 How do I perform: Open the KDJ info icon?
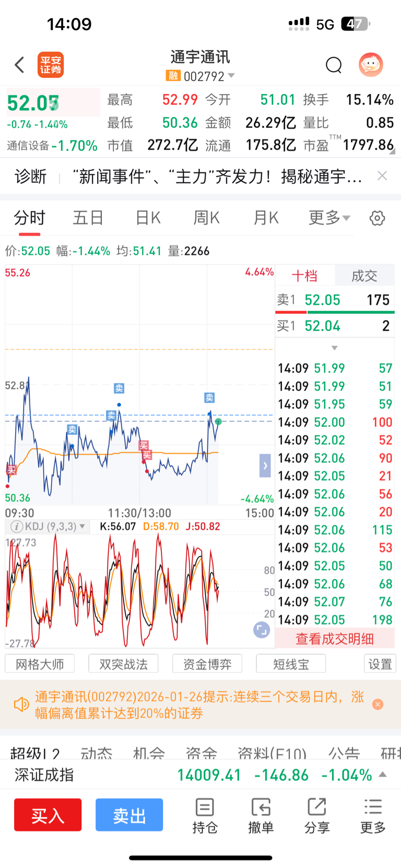17,526
